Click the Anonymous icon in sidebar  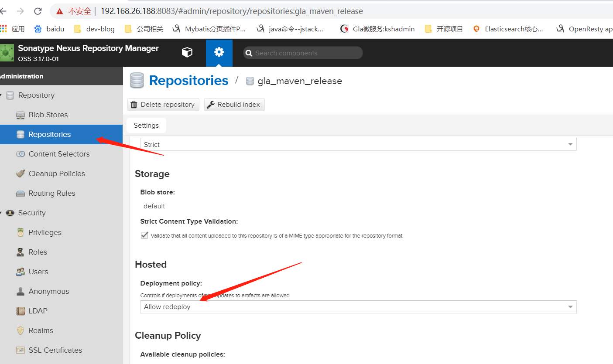coord(21,291)
